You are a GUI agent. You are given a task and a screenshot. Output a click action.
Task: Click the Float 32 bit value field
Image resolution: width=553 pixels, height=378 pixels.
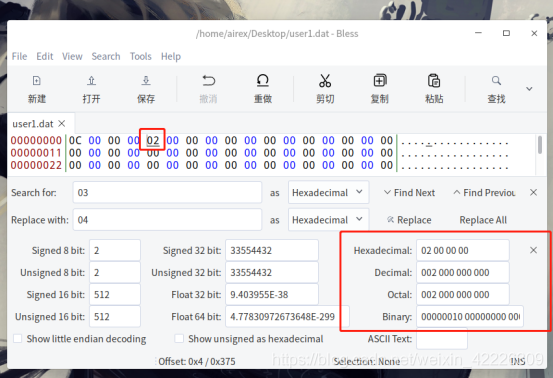coord(272,294)
